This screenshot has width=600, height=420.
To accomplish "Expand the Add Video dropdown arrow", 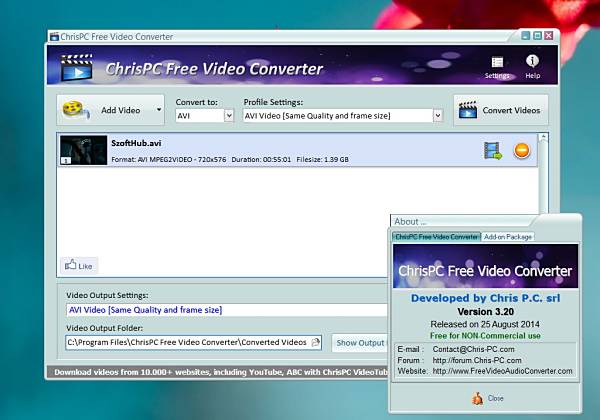I will [x=159, y=110].
